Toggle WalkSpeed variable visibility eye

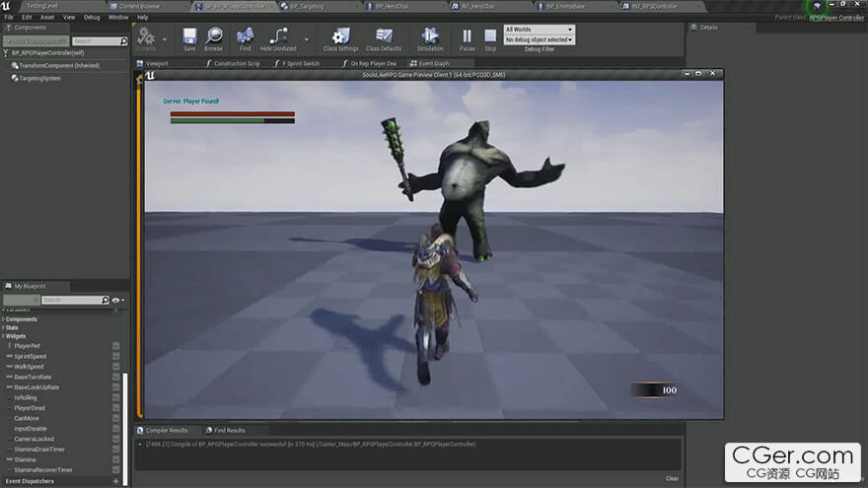116,367
